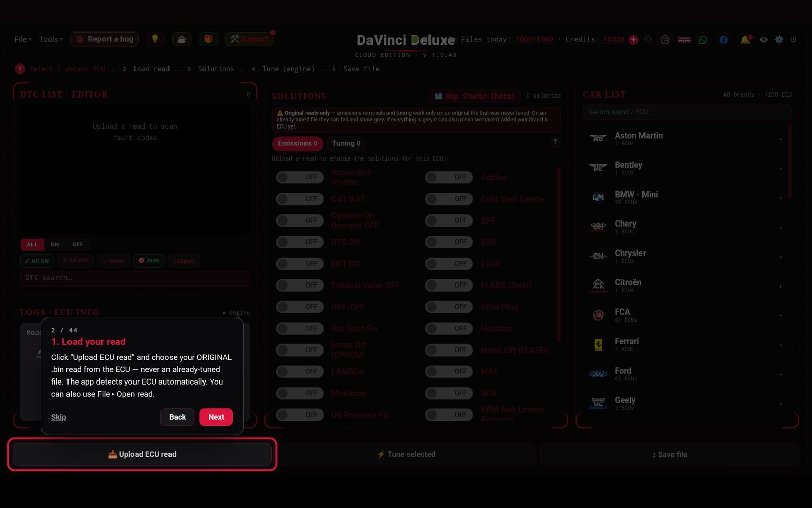Select the Chery logo

coord(598,227)
